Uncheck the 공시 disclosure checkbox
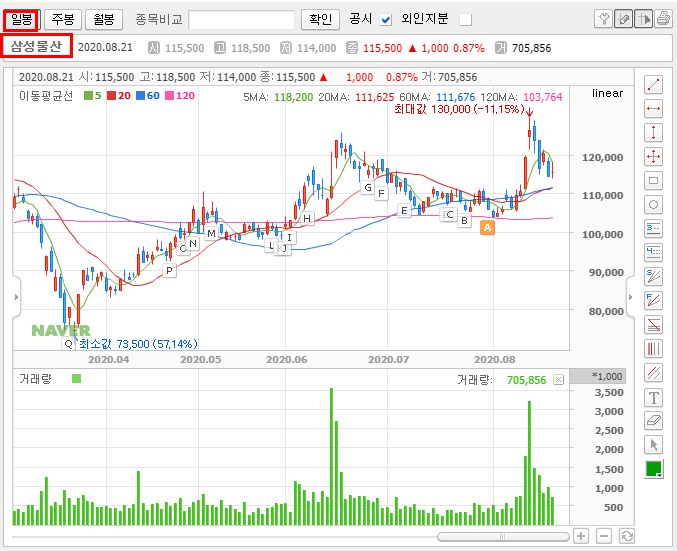677x551 pixels. coord(386,20)
